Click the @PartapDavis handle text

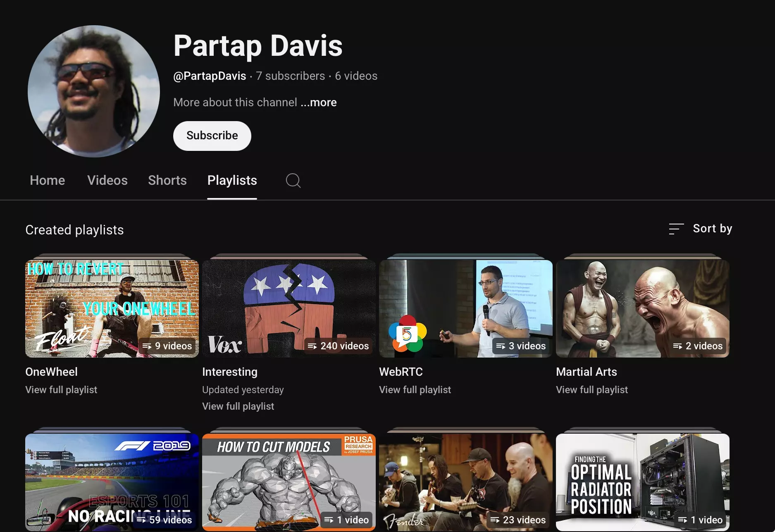point(210,76)
